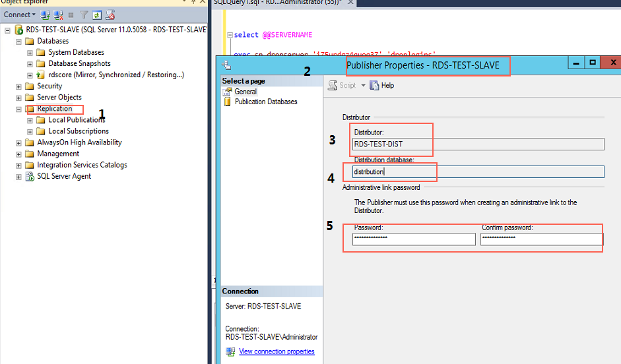Click the select @@SERVERNAME query line
The height and width of the screenshot is (364, 621).
coord(273,35)
